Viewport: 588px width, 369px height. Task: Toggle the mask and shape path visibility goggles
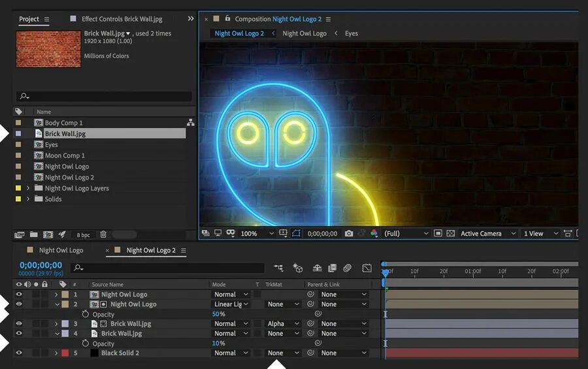click(231, 233)
